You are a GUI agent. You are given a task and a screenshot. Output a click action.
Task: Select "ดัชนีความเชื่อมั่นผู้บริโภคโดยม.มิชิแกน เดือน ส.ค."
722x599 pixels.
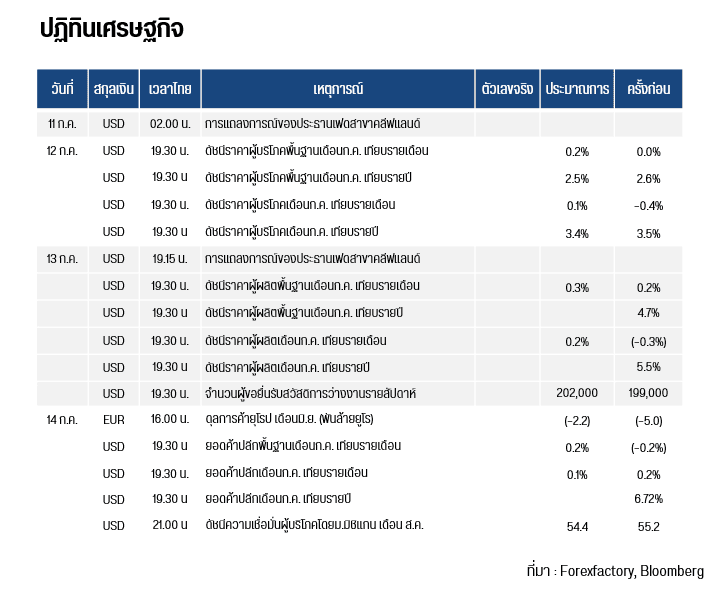(314, 525)
